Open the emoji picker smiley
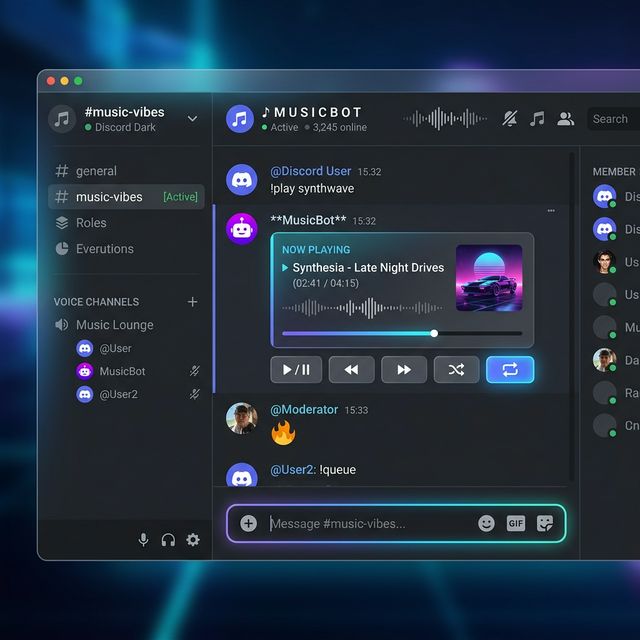Screen dimensions: 640x640 point(486,523)
